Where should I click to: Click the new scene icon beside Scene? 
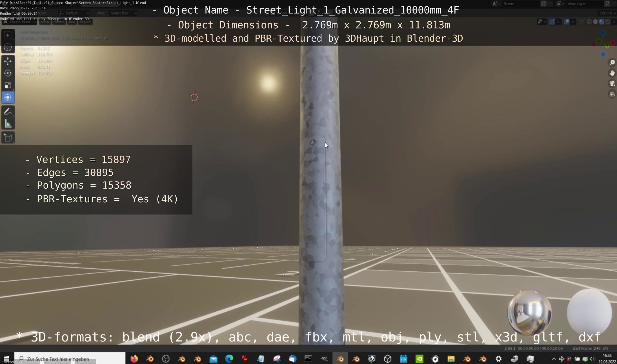coord(543,4)
